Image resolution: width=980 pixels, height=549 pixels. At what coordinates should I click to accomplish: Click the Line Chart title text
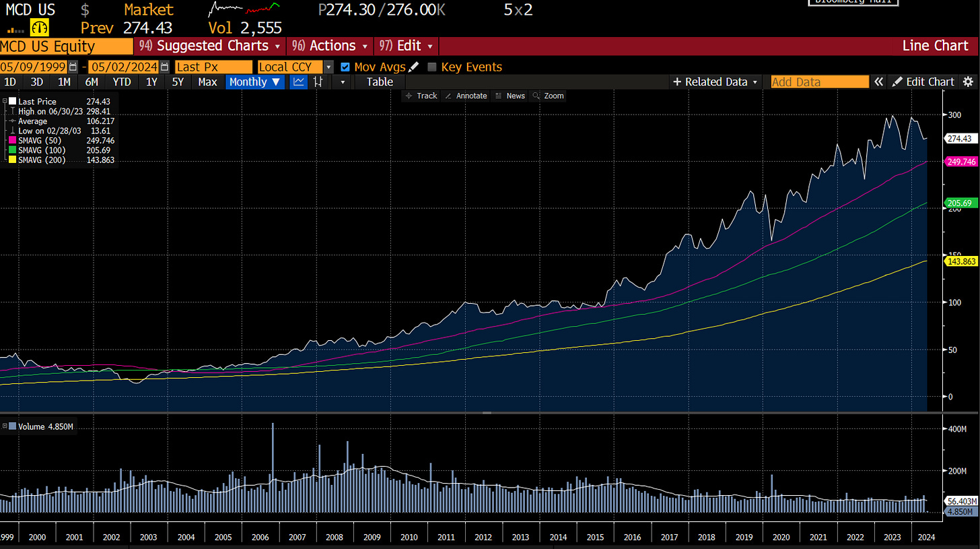coord(935,46)
